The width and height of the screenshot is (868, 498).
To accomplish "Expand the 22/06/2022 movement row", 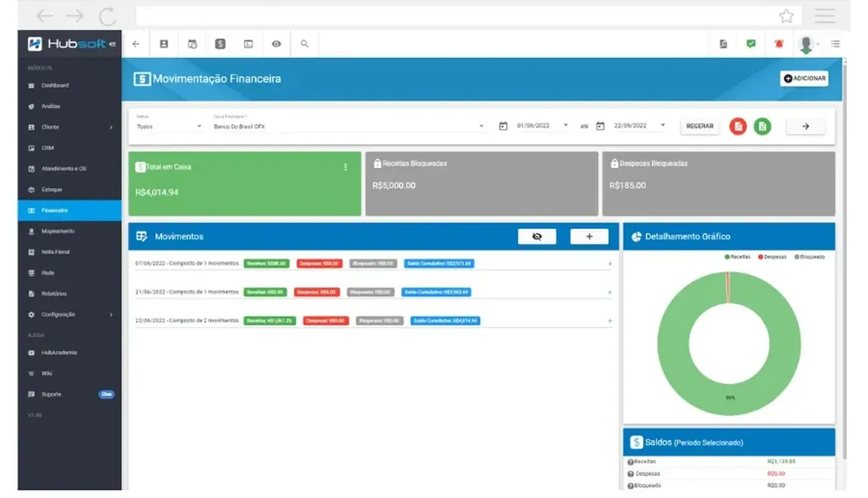I will click(610, 321).
